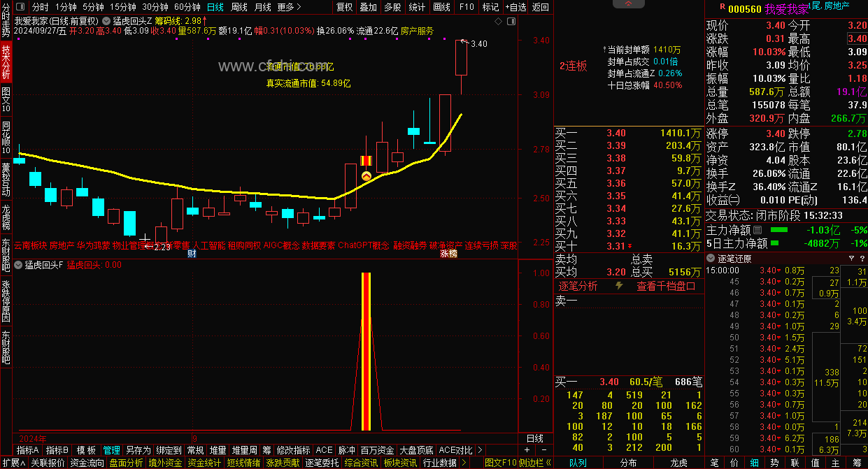The height and width of the screenshot is (469, 868).
Task: Activate the 画线 drawing tool
Action: tap(441, 7)
